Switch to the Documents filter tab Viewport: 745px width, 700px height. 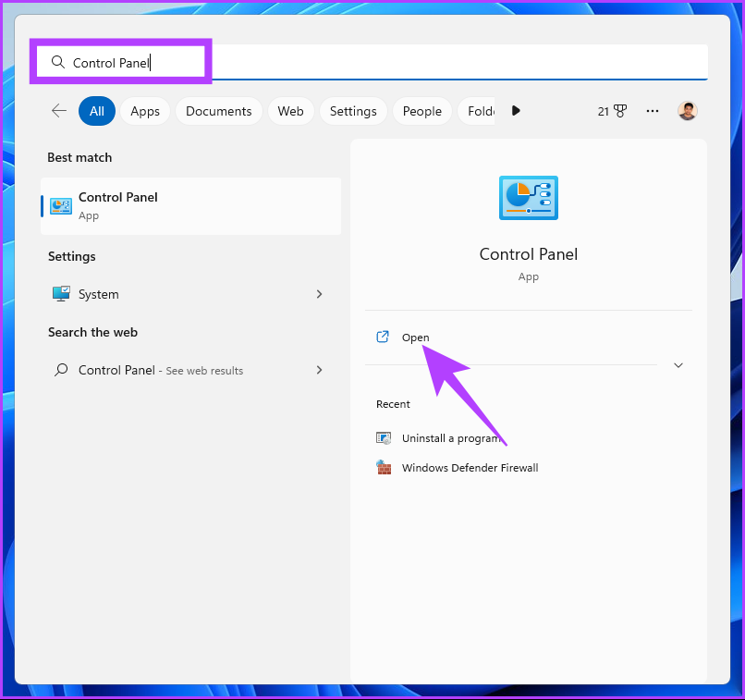218,111
